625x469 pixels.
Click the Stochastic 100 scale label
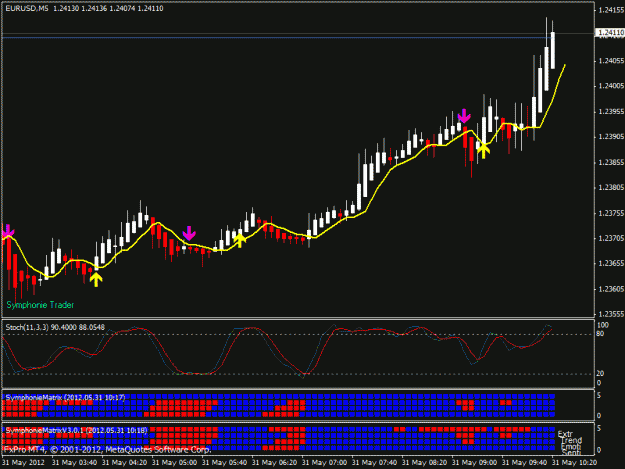coord(603,326)
